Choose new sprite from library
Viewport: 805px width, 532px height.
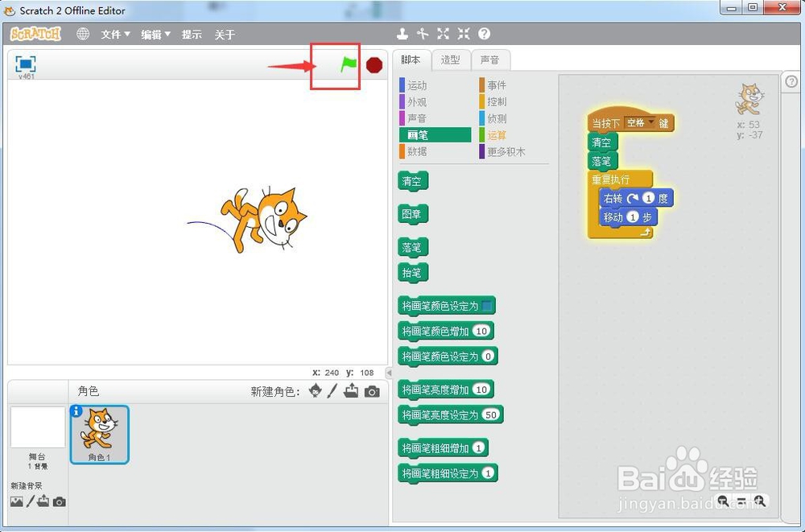click(x=316, y=391)
